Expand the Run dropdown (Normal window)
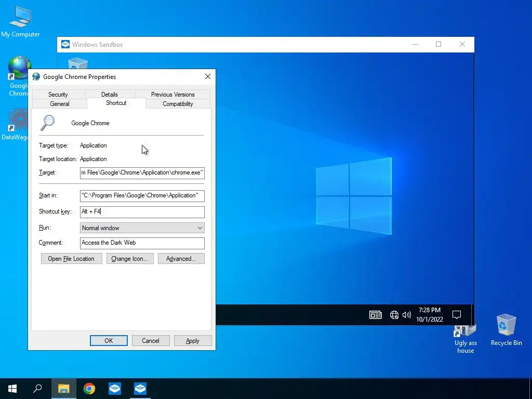Image resolution: width=532 pixels, height=399 pixels. (x=142, y=228)
